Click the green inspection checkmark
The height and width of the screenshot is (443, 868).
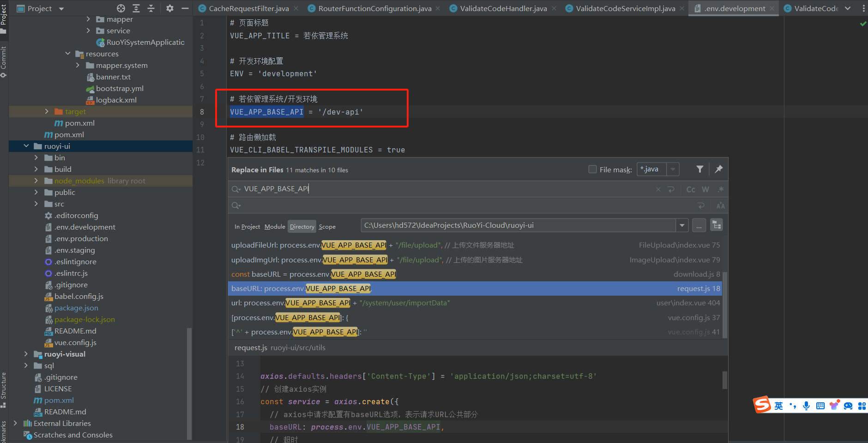pyautogui.click(x=863, y=24)
